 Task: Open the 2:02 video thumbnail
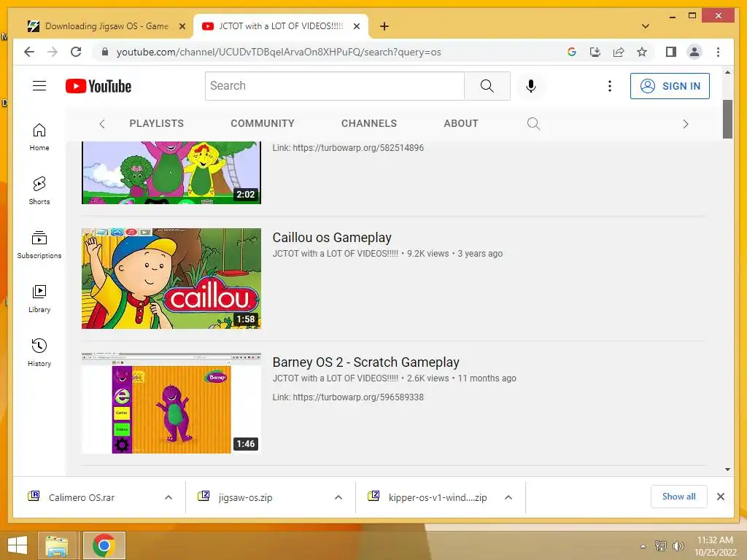[x=171, y=172]
